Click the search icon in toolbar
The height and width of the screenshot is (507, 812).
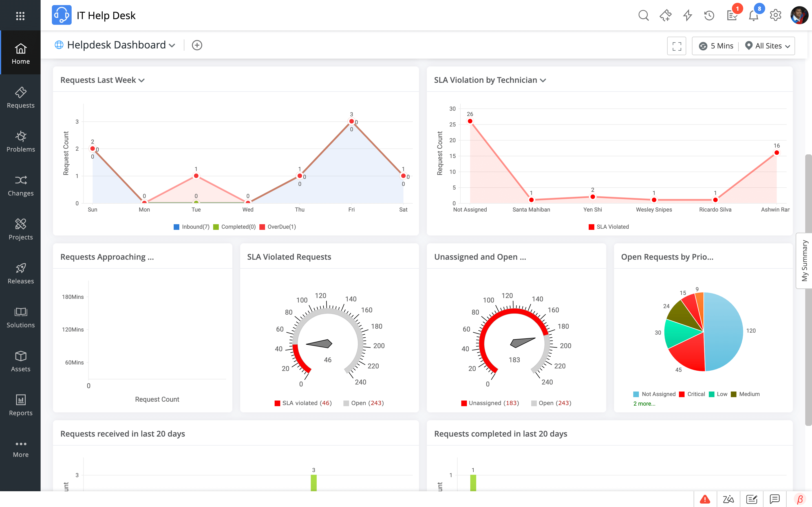click(x=644, y=15)
